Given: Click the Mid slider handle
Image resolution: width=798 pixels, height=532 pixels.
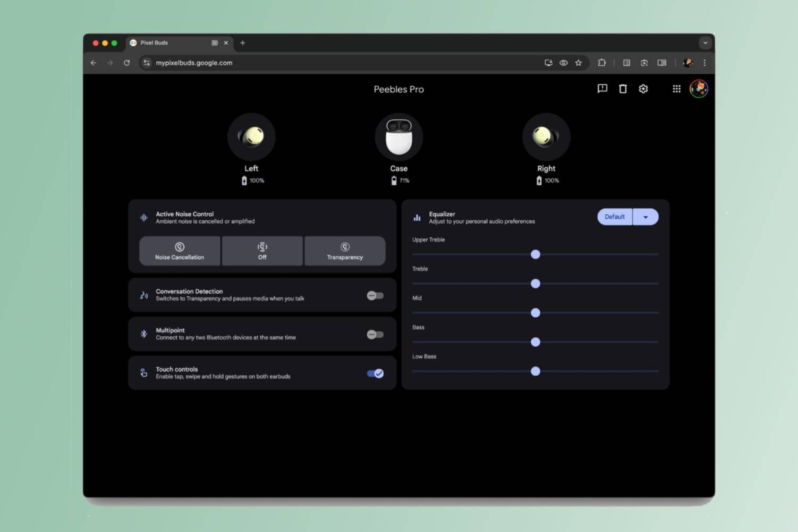Looking at the screenshot, I should 535,313.
